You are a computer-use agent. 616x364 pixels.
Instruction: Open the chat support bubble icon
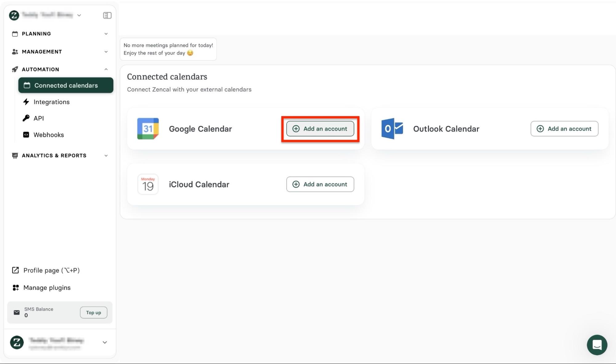pyautogui.click(x=597, y=345)
